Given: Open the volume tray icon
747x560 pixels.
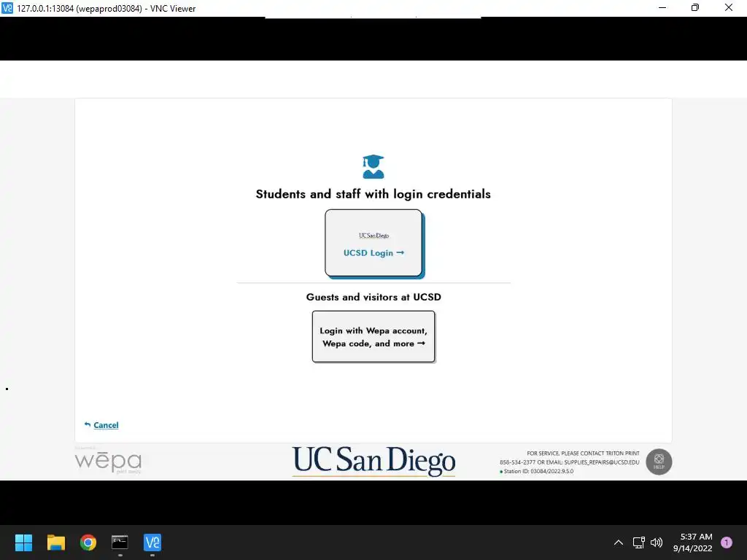Looking at the screenshot, I should pyautogui.click(x=657, y=542).
